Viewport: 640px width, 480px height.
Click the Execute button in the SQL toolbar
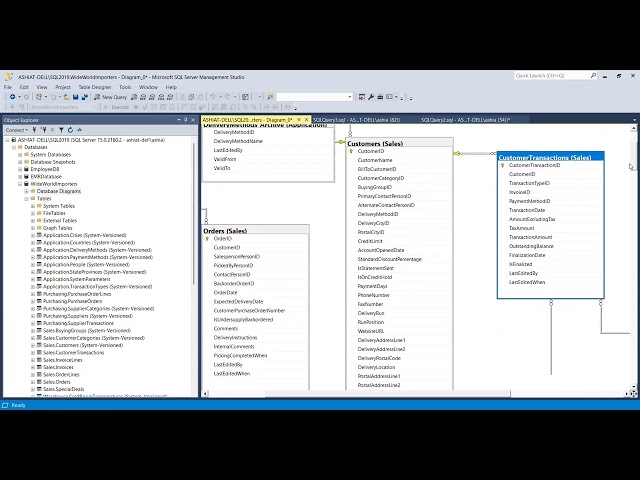click(116, 107)
